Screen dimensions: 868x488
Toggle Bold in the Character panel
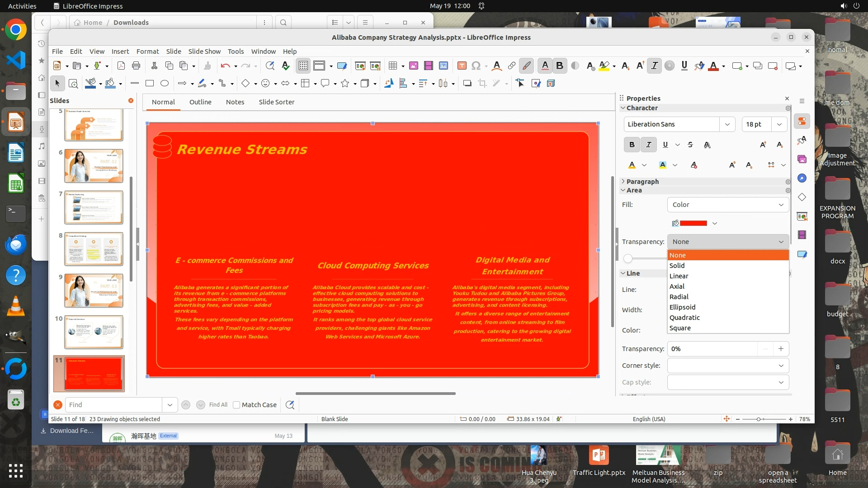[x=632, y=145]
